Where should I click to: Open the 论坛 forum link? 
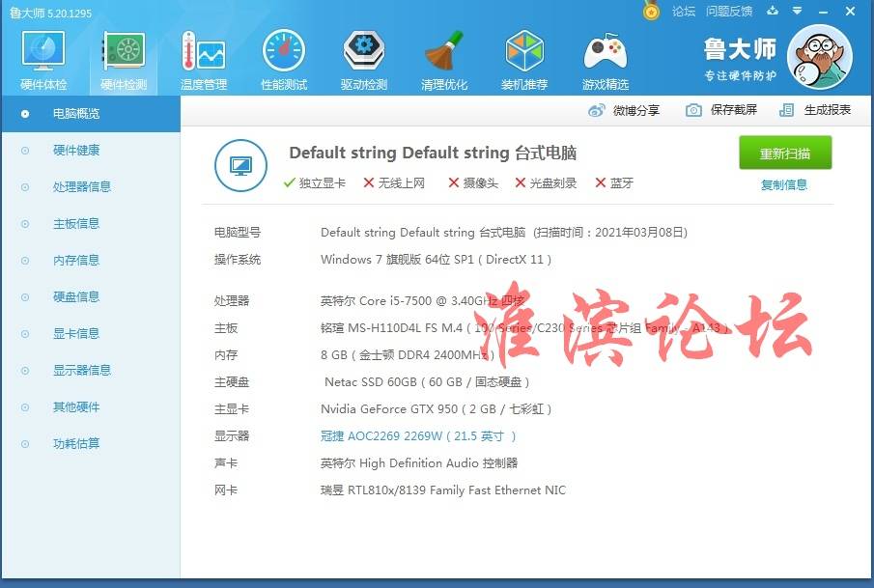pyautogui.click(x=684, y=12)
